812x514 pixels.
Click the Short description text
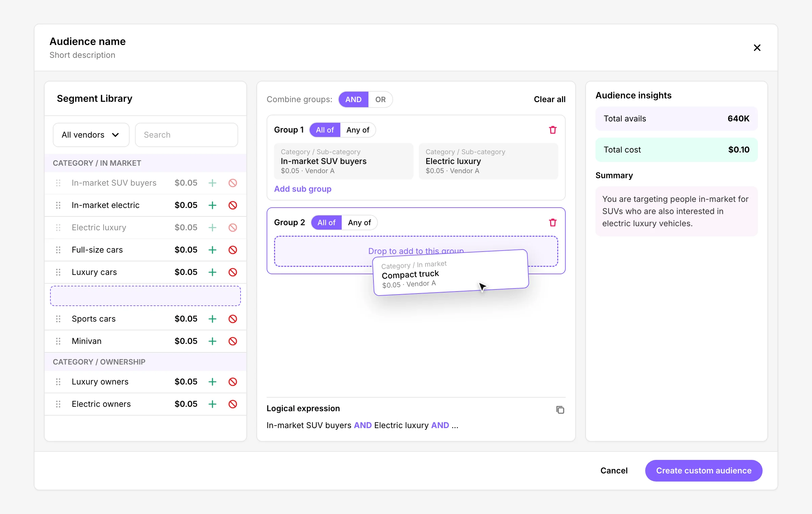click(82, 55)
